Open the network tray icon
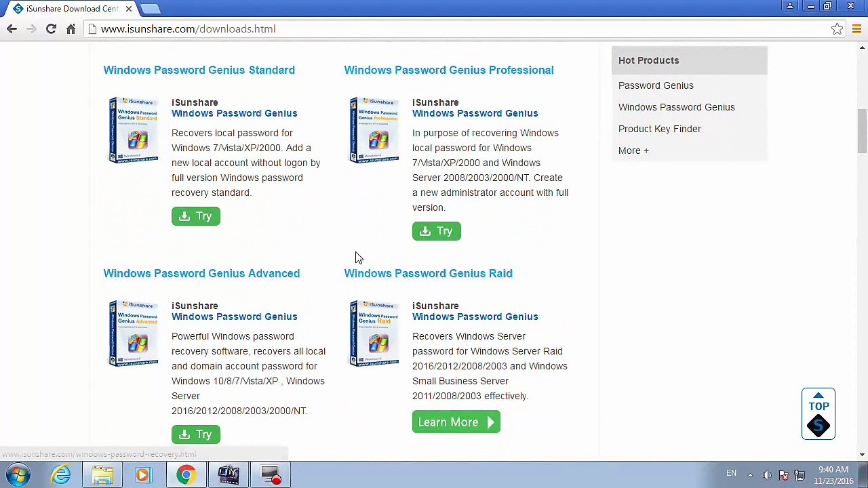The image size is (868, 488). 800,474
